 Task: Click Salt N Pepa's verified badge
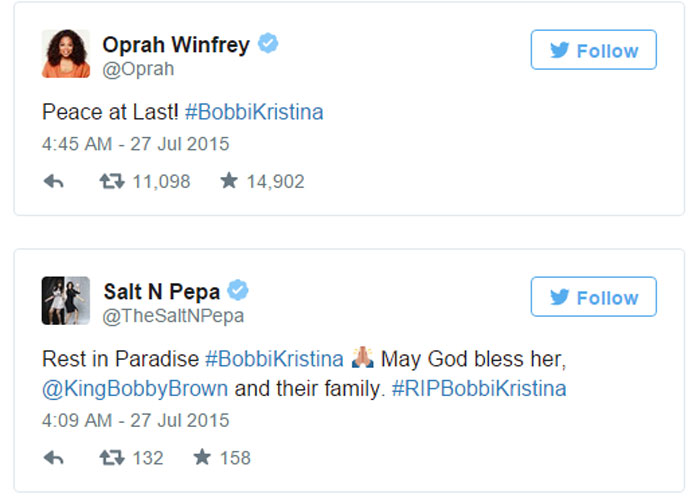click(238, 291)
